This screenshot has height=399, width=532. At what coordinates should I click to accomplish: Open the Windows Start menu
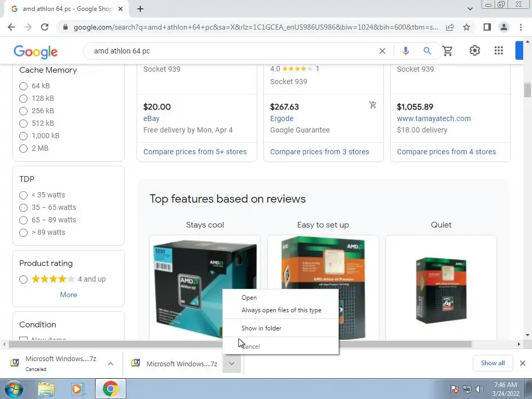pyautogui.click(x=14, y=389)
